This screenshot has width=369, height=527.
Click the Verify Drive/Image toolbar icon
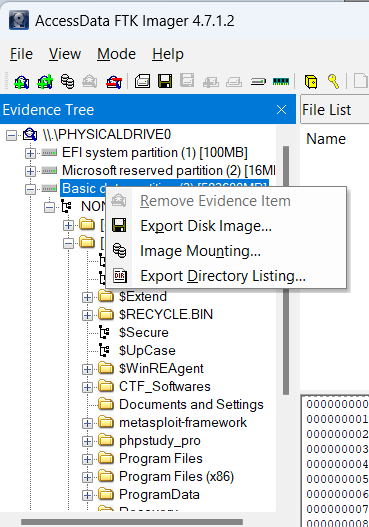click(x=258, y=82)
